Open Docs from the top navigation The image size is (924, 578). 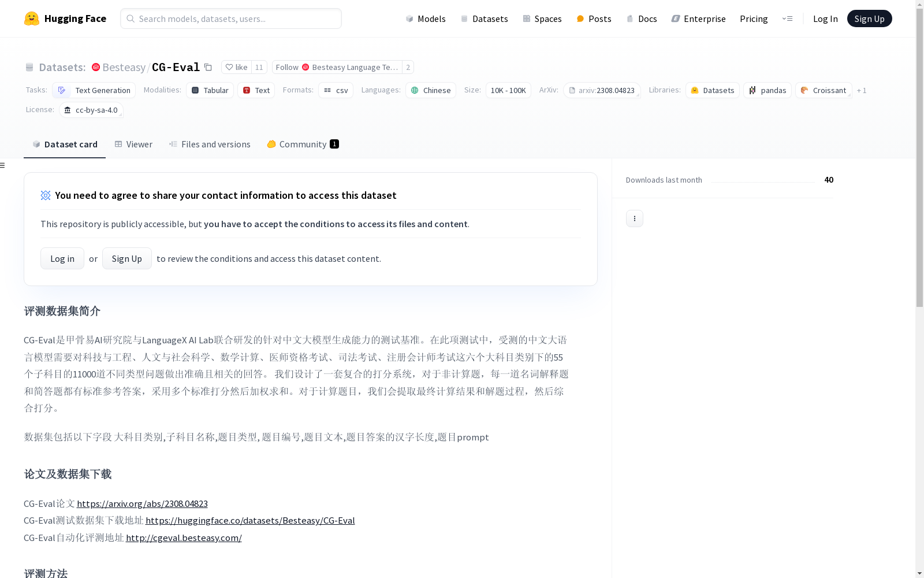[x=642, y=18]
